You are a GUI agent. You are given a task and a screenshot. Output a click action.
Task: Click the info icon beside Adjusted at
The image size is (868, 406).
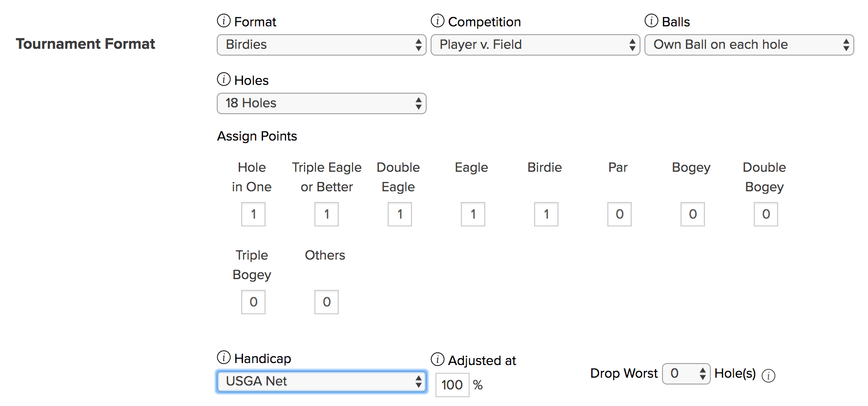pyautogui.click(x=437, y=360)
